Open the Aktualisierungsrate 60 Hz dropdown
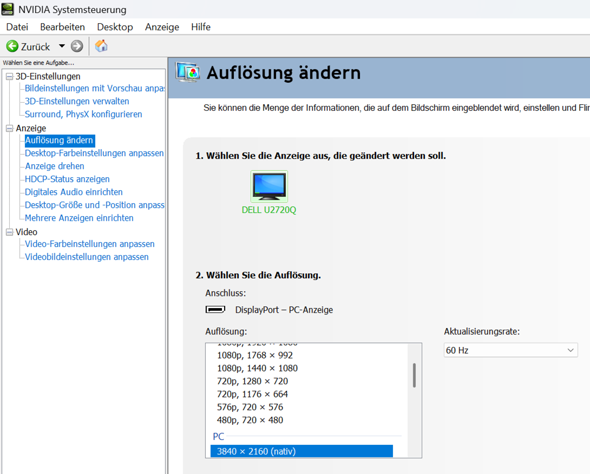Image resolution: width=590 pixels, height=474 pixels. (x=511, y=350)
